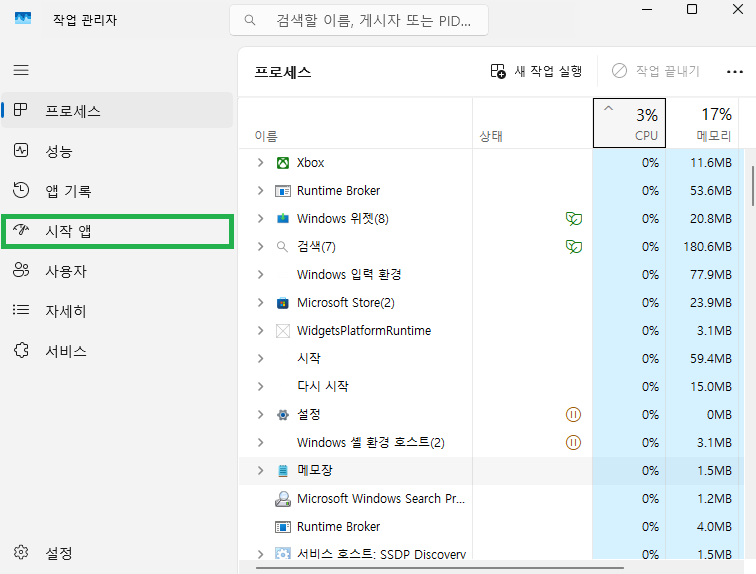756x574 pixels.
Task: Expand the first Runtime Broker row
Action: [260, 191]
